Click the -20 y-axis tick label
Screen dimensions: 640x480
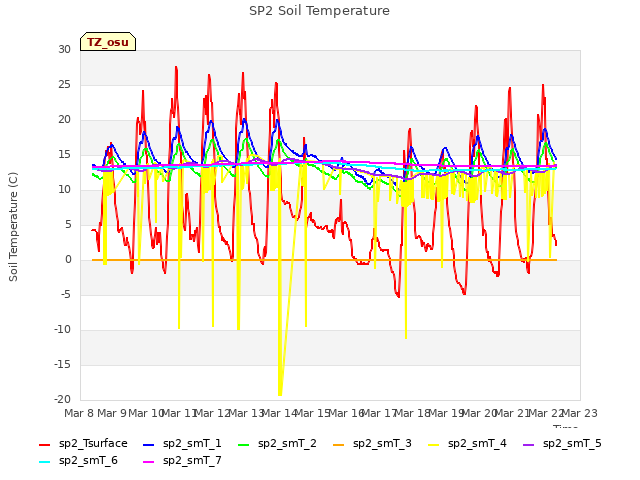pos(62,400)
